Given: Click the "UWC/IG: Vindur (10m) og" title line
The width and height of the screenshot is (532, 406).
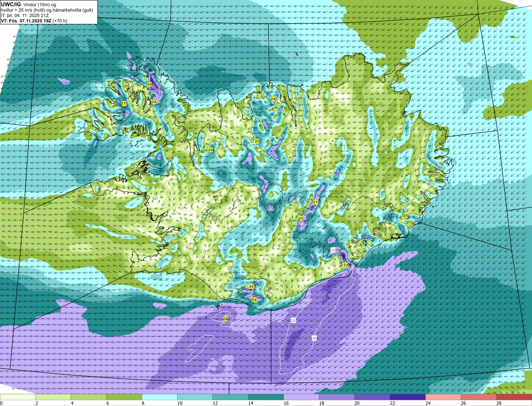Looking at the screenshot, I should pyautogui.click(x=28, y=4).
